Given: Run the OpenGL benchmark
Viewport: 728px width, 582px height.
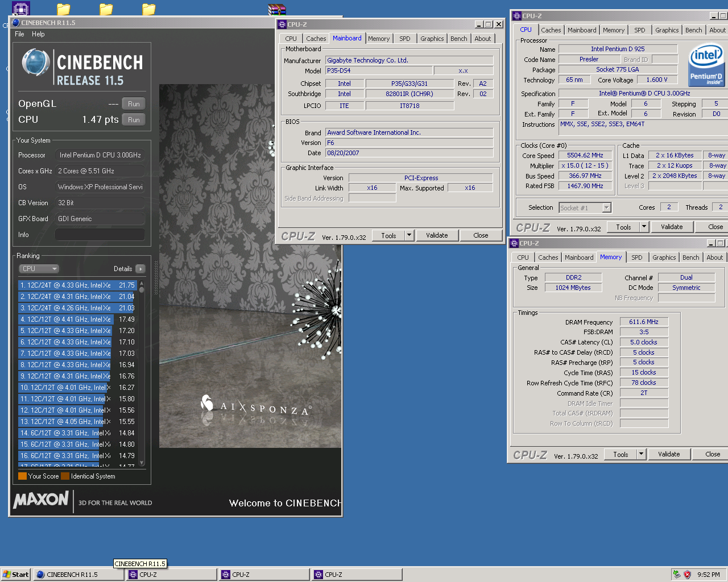Looking at the screenshot, I should tap(134, 104).
